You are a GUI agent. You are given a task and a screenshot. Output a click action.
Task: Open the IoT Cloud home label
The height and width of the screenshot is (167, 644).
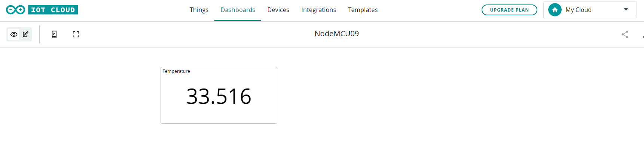53,10
